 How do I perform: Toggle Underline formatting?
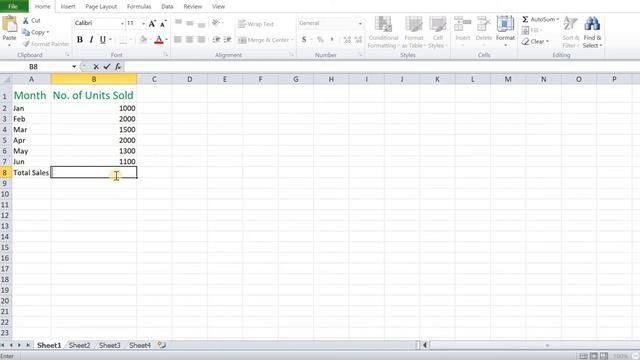click(102, 40)
